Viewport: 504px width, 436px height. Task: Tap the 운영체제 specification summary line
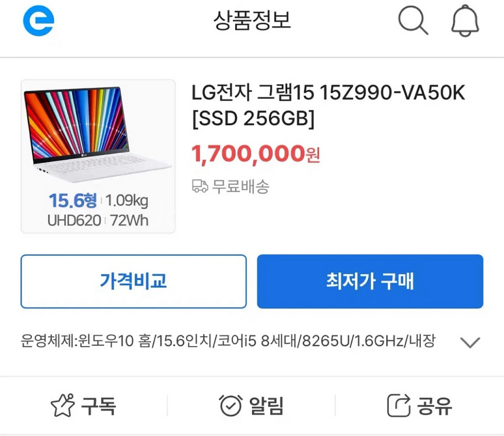pos(228,341)
